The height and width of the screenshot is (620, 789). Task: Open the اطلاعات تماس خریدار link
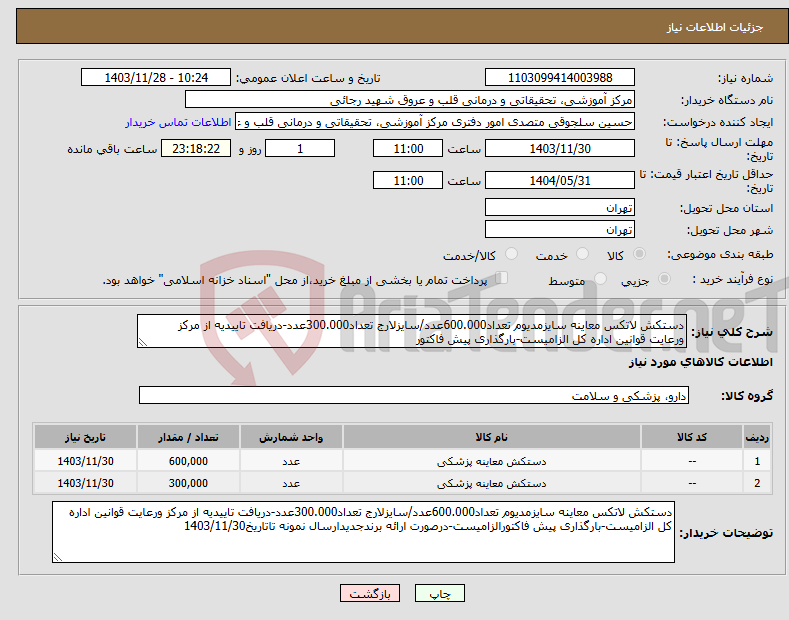pyautogui.click(x=178, y=122)
